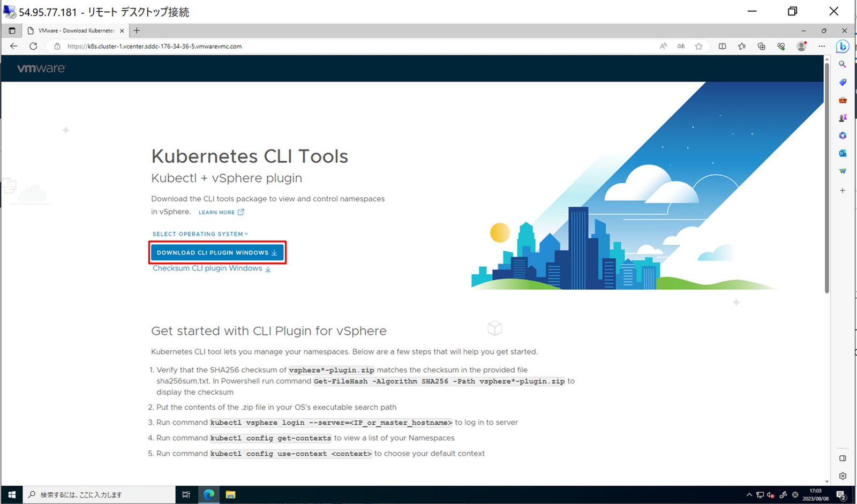Click DOWNLOAD CLI PLUGIN WINDOWS button

(217, 252)
